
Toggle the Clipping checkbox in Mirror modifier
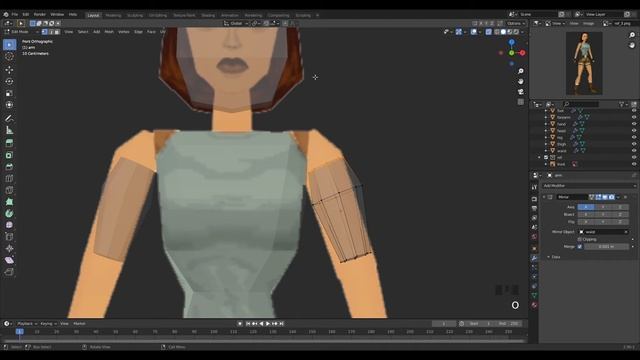pos(580,239)
